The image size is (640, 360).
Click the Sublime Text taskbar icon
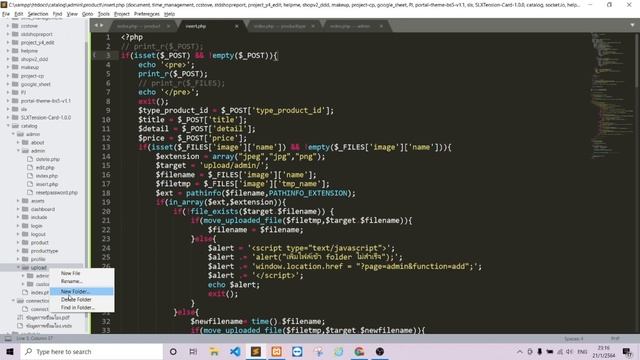click(256, 351)
